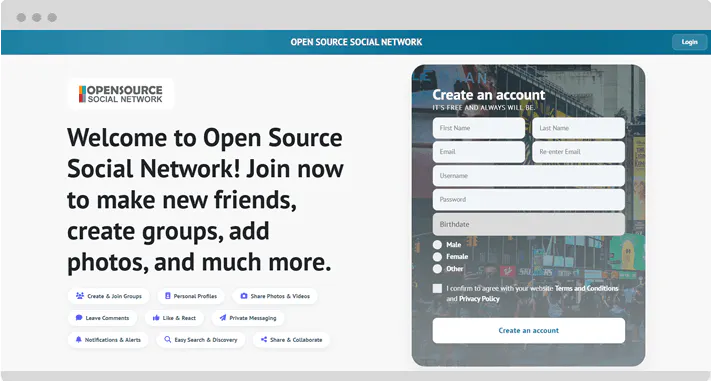
Task: Click the Personal Profiles label
Action: pyautogui.click(x=195, y=296)
